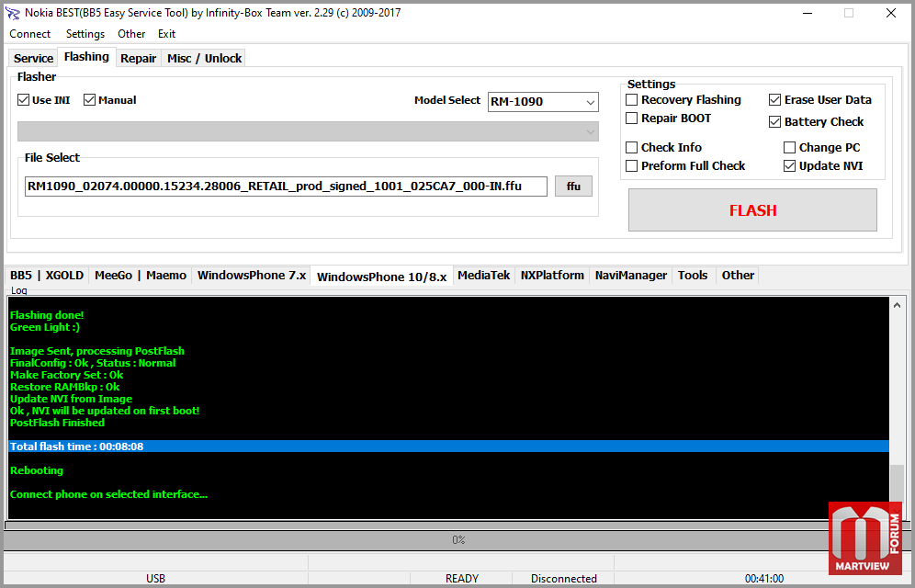Open the Settings menu
Screen dimensions: 915x588
85,34
